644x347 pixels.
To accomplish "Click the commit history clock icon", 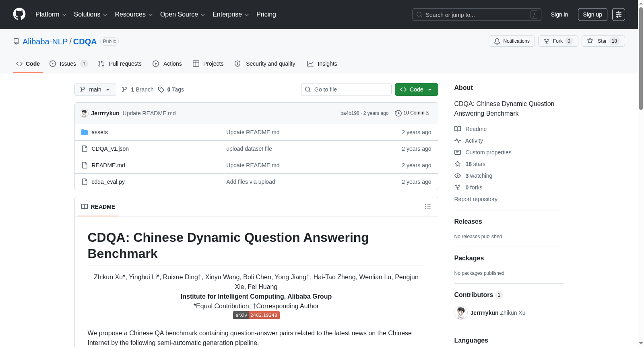I will click(398, 113).
